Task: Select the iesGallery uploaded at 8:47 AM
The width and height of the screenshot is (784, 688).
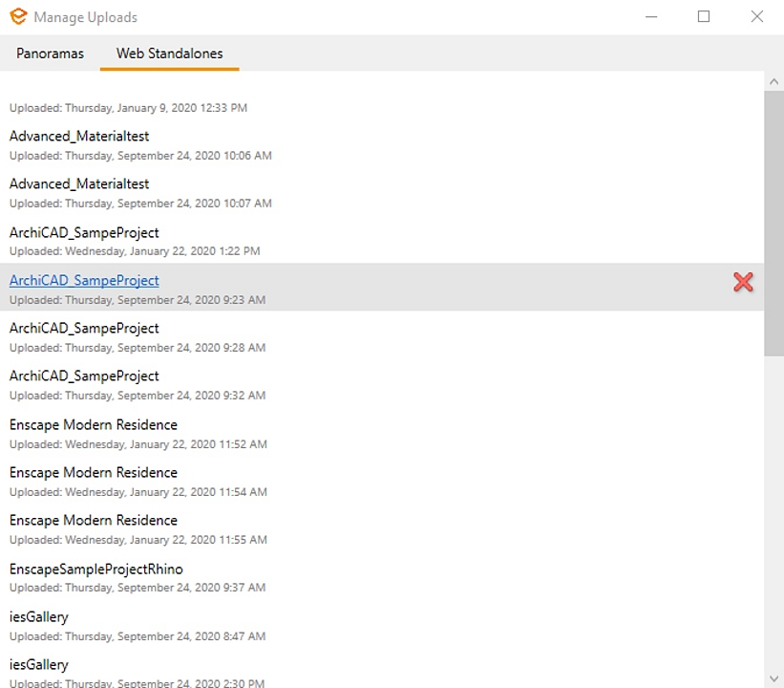Action: (x=39, y=616)
